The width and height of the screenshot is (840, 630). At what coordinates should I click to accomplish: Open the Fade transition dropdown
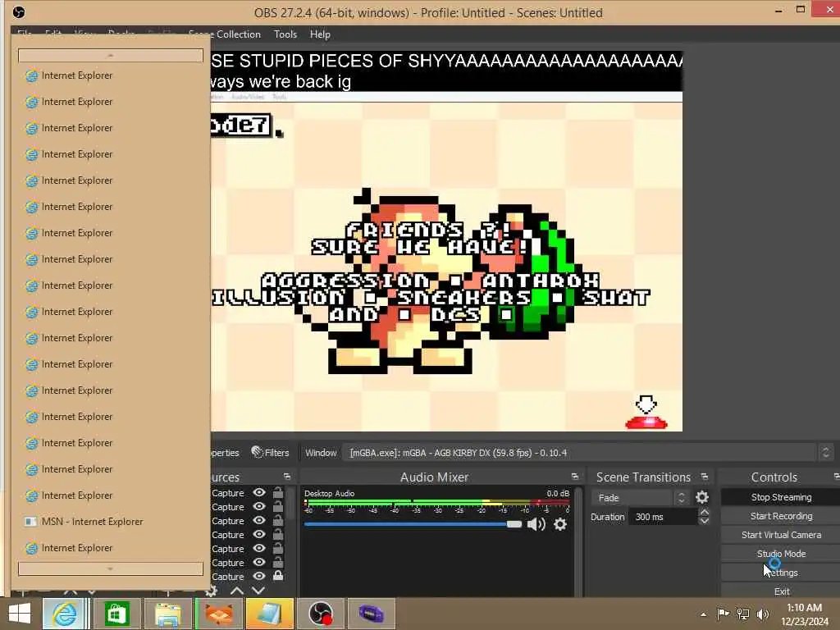tap(640, 498)
